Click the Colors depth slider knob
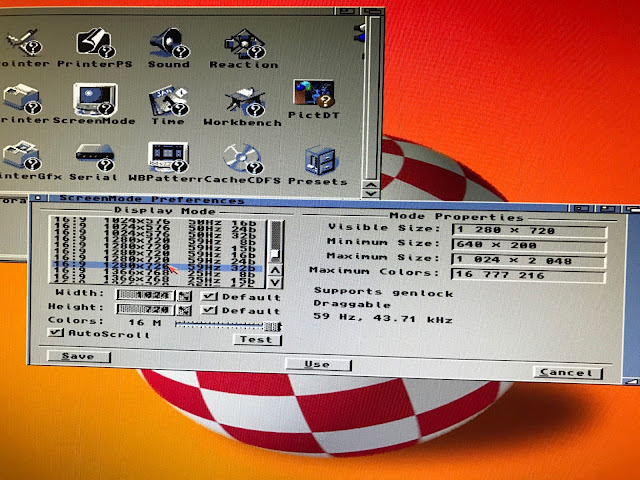The image size is (640, 480). click(x=271, y=326)
